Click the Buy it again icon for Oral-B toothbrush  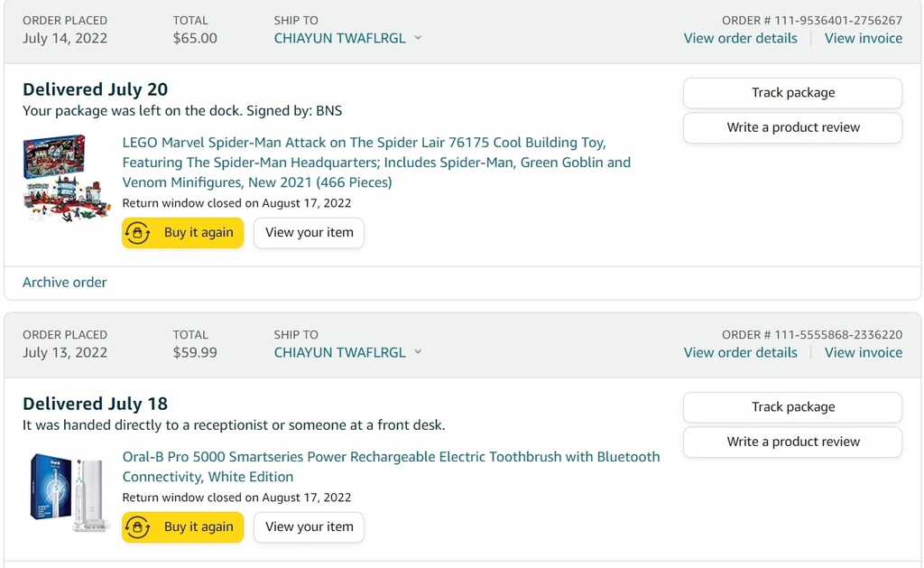(137, 526)
